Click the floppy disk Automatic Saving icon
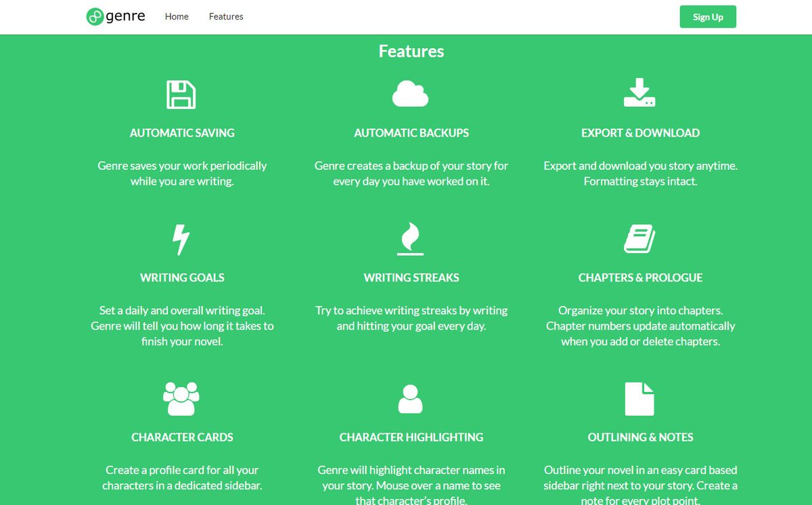 [181, 95]
